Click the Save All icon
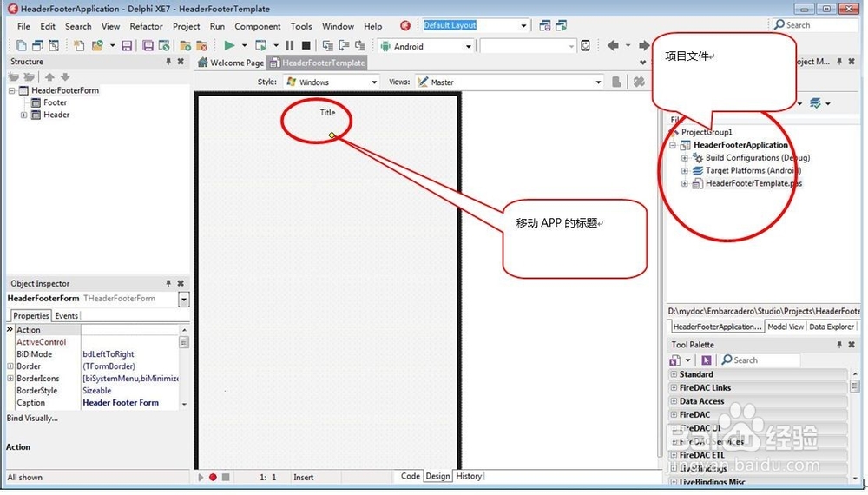 [148, 46]
